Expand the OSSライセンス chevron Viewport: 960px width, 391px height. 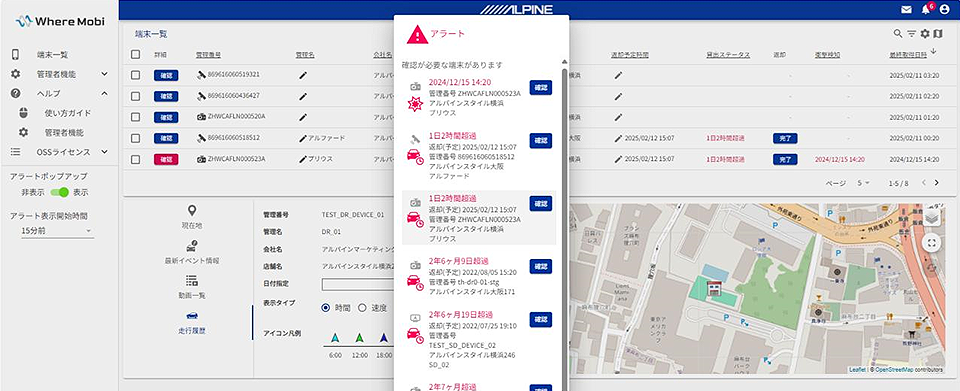pos(104,152)
